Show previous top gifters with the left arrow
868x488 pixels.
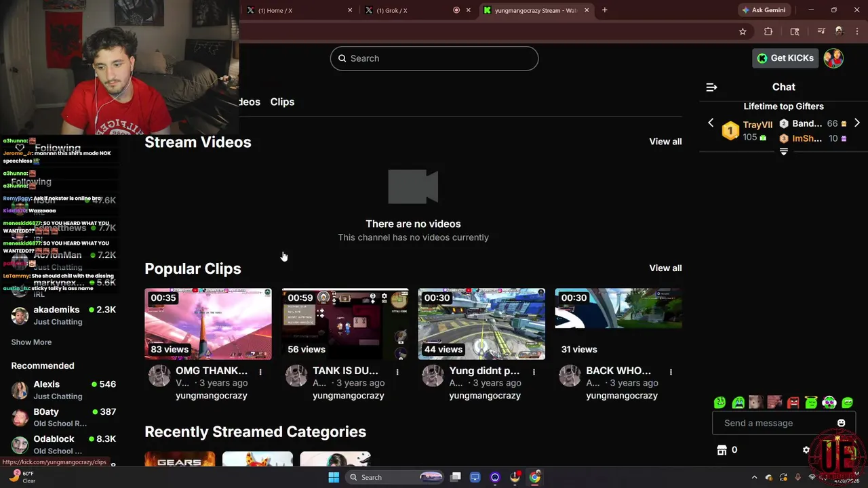tap(711, 123)
